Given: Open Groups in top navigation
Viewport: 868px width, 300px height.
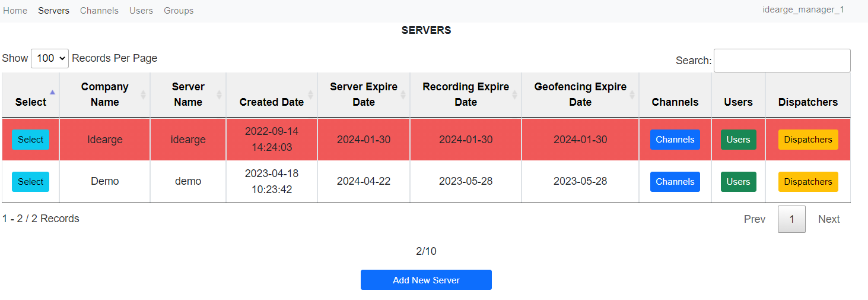Looking at the screenshot, I should coord(179,11).
